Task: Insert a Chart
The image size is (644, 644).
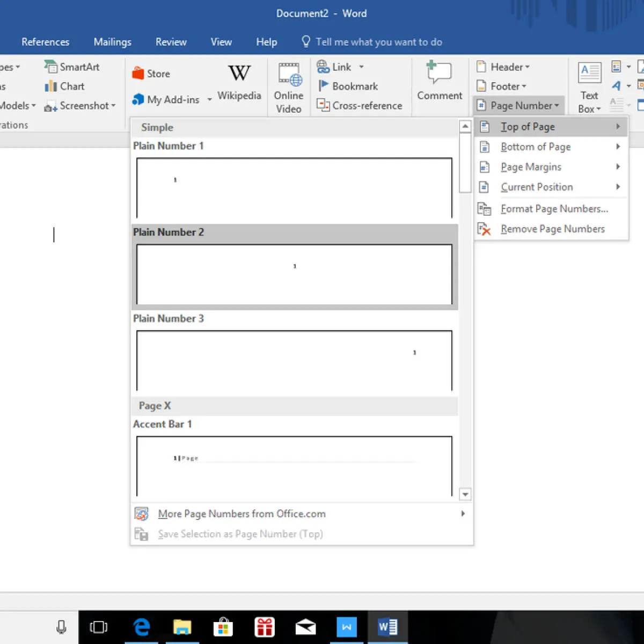Action: tap(64, 86)
